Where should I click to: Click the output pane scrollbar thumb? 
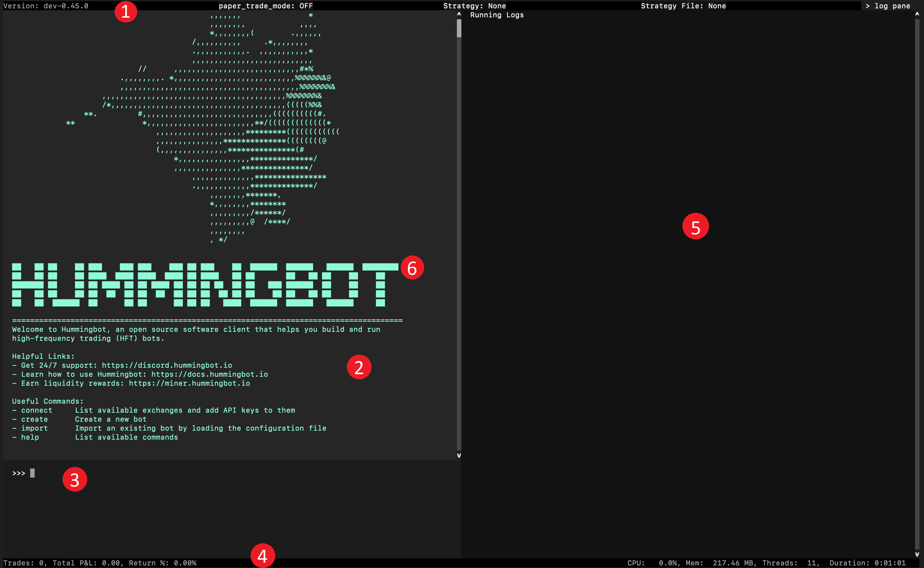459,28
